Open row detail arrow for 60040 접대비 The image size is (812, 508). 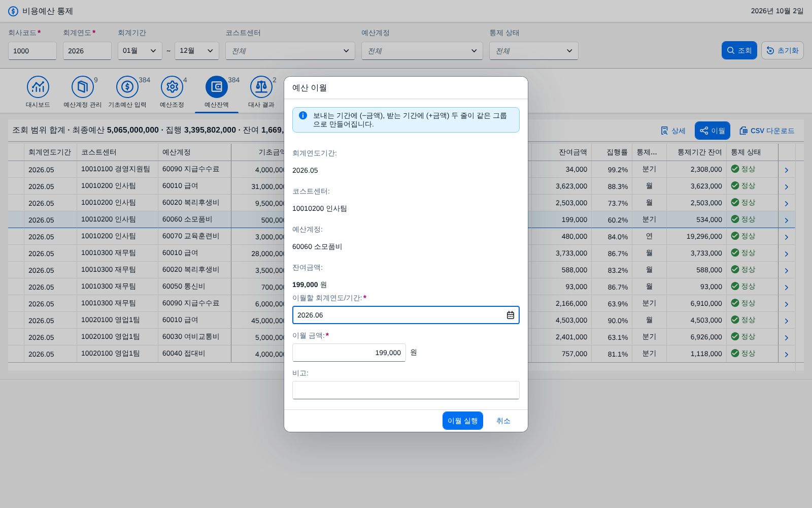click(x=787, y=354)
